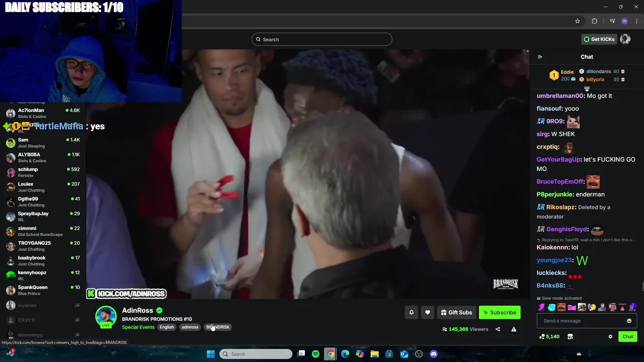Viewport: 644px width, 362px height.
Task: Open kennyhoopz IRL channel
Action: tap(43, 275)
